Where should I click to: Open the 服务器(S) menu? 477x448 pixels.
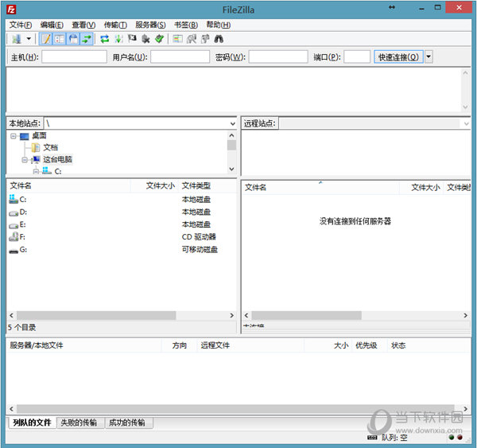(x=150, y=25)
